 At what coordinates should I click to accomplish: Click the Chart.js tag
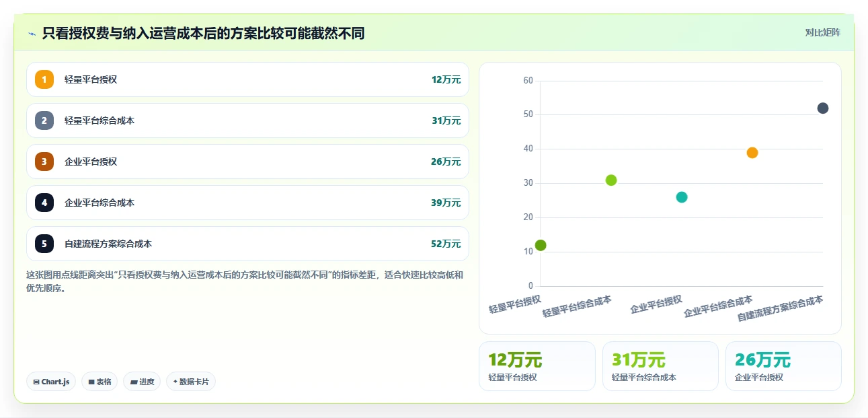click(52, 382)
